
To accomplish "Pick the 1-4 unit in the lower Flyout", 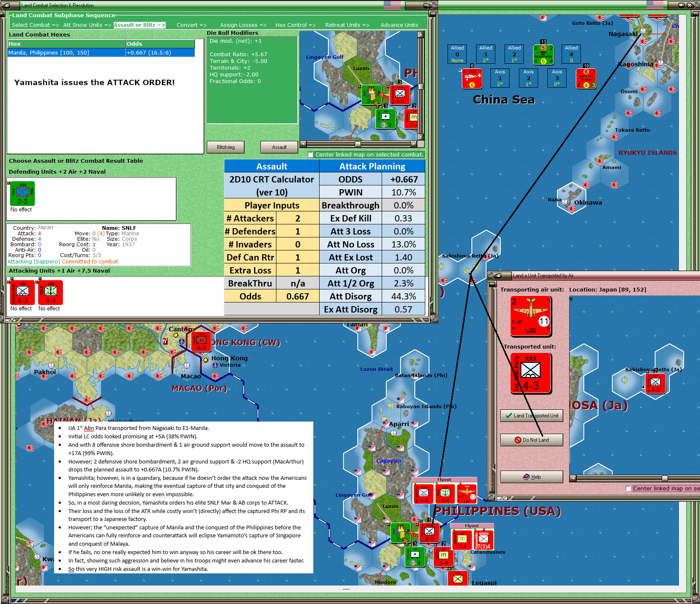I will click(x=462, y=539).
